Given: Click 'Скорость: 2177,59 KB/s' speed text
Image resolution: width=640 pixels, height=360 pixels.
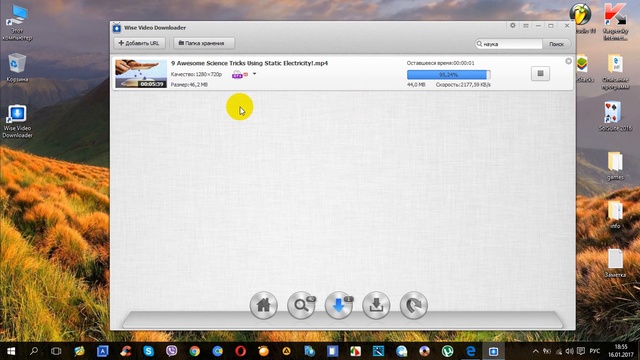Looking at the screenshot, I should [463, 85].
